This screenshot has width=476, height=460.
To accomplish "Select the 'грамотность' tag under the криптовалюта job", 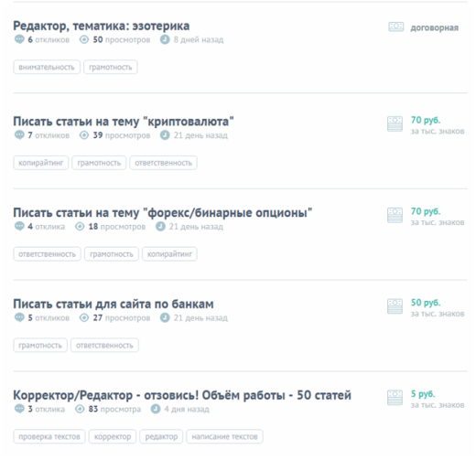I will pos(99,163).
